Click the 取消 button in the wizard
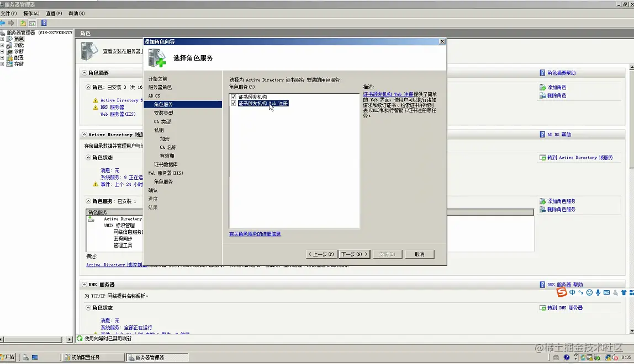This screenshot has height=364, width=634. pos(419,254)
